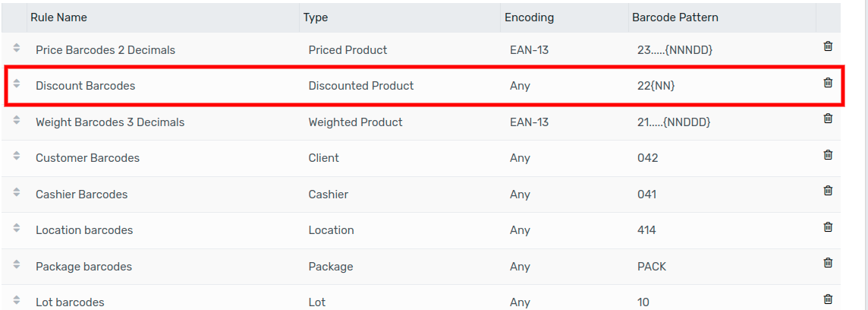Edit the 22{NN} barcode pattern field
This screenshot has height=310, width=868.
point(656,87)
